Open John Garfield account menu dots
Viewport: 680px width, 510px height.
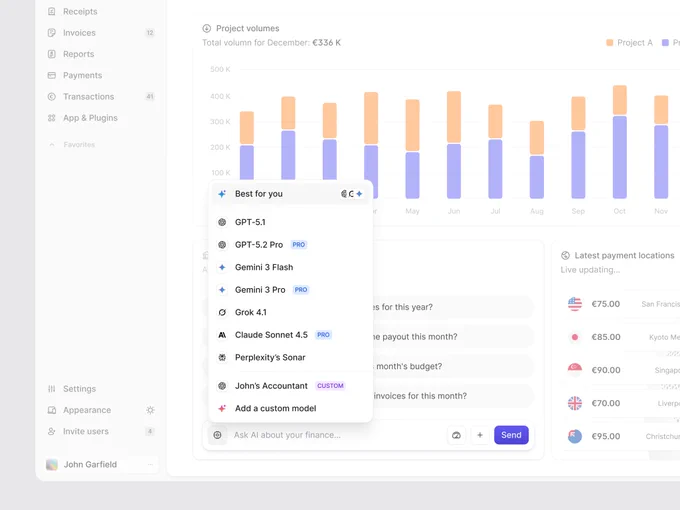150,464
